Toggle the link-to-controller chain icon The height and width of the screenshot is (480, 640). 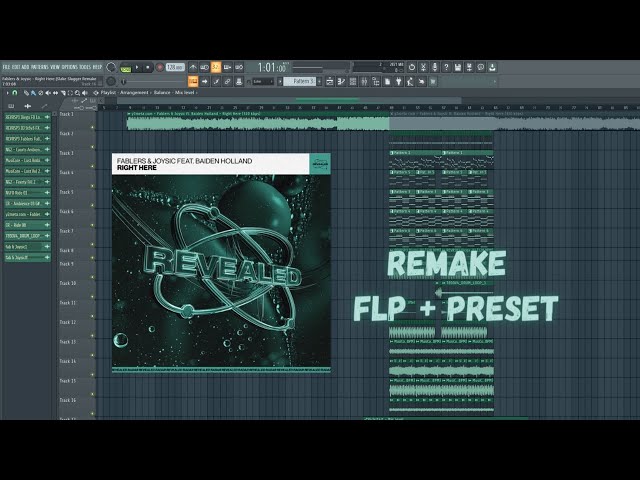click(227, 82)
